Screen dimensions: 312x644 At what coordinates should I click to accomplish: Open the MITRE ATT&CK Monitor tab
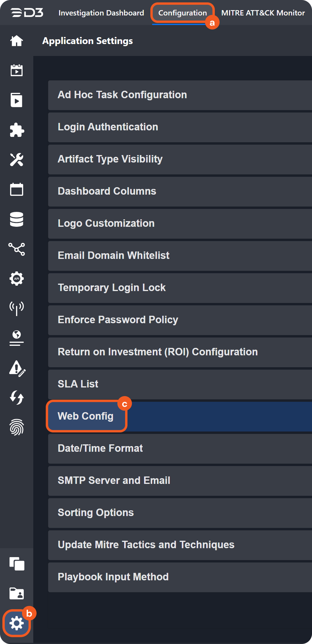[x=263, y=13]
